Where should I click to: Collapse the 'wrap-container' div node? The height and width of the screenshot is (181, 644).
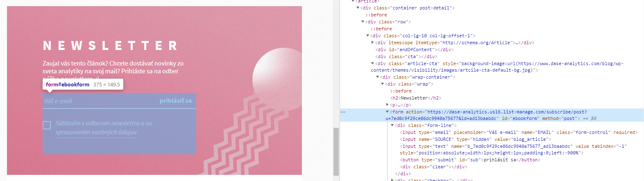click(x=377, y=77)
